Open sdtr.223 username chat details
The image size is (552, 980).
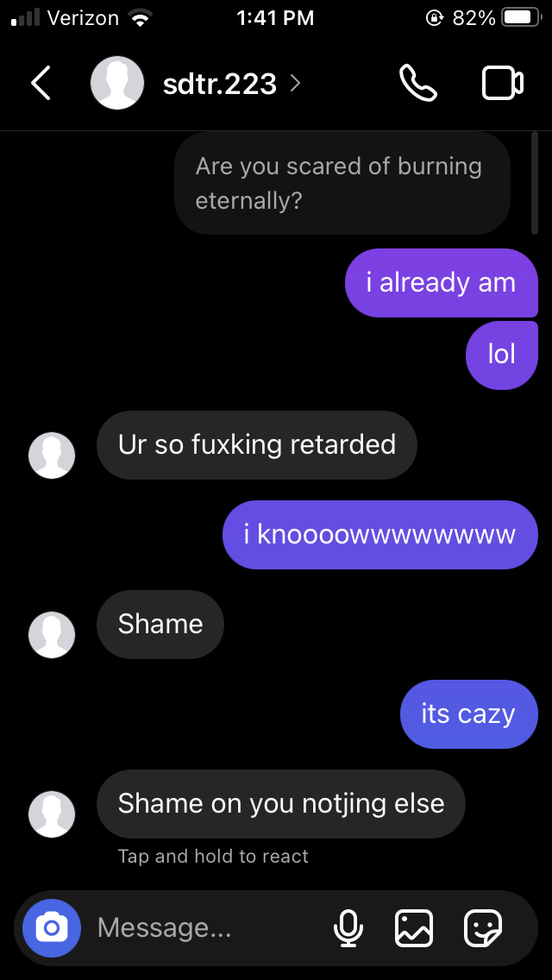(x=219, y=84)
